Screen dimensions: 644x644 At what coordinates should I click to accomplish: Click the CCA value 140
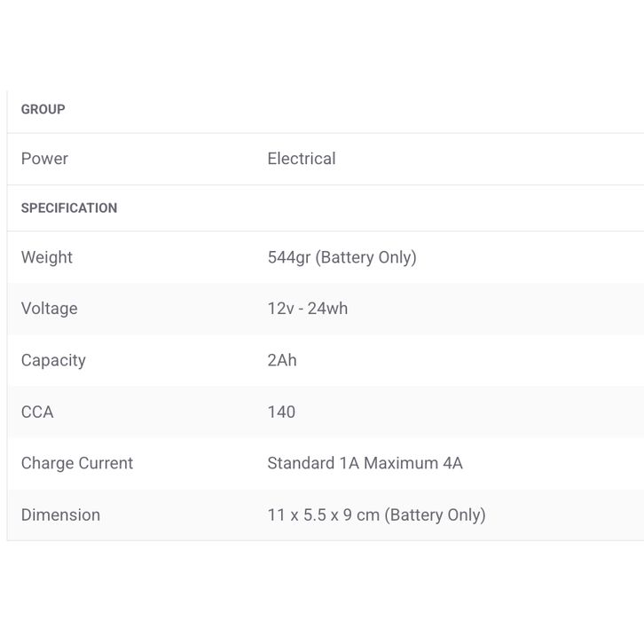(281, 412)
